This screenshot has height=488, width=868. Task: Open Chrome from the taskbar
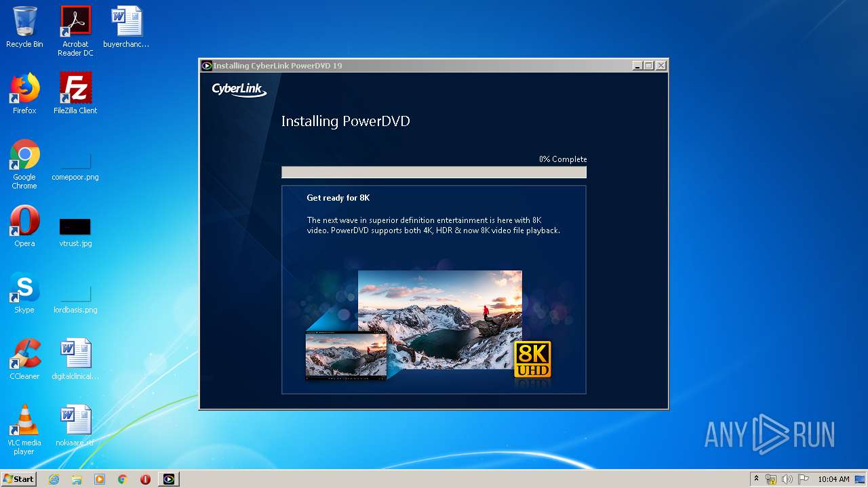123,479
